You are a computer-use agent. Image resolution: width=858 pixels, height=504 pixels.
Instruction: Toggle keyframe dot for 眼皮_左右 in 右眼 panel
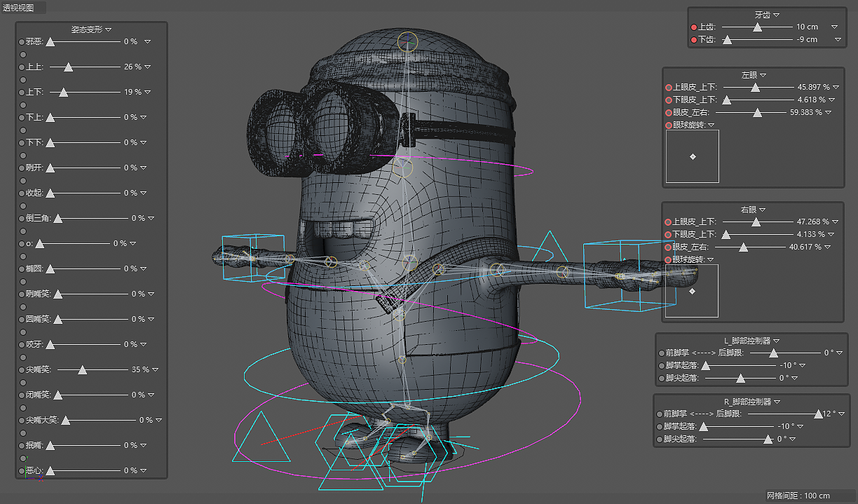(x=669, y=247)
